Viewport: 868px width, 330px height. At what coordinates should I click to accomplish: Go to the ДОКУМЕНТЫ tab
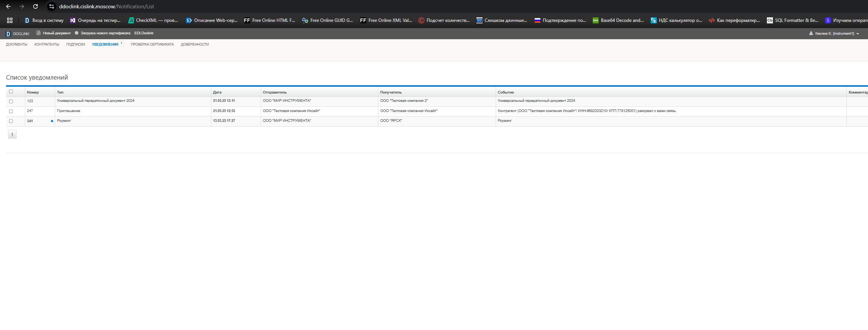coord(17,45)
